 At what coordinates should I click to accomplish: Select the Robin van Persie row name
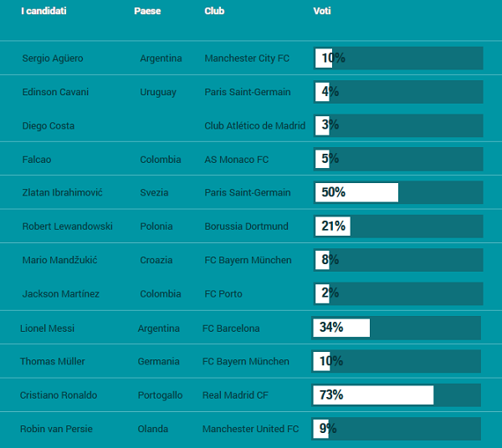56,429
